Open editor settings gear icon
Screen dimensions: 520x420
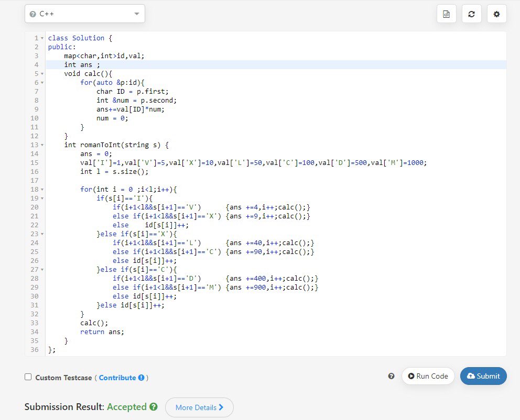coord(496,14)
